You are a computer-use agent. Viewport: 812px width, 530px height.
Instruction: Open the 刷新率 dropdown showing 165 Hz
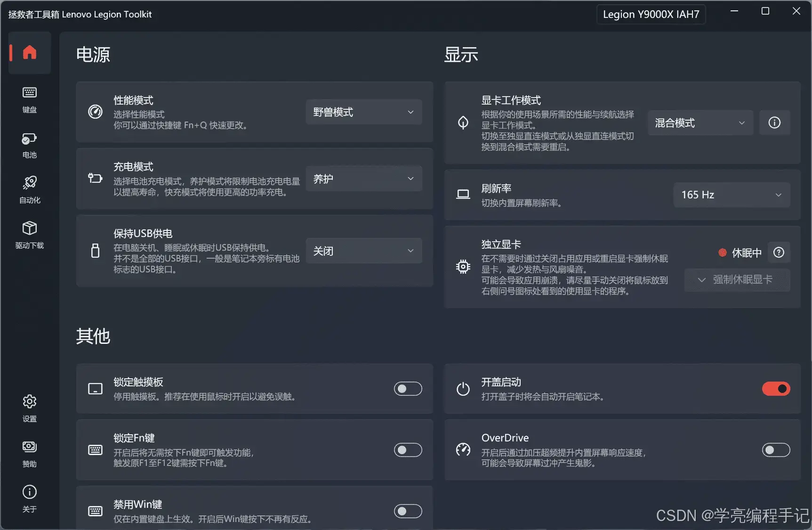tap(732, 195)
